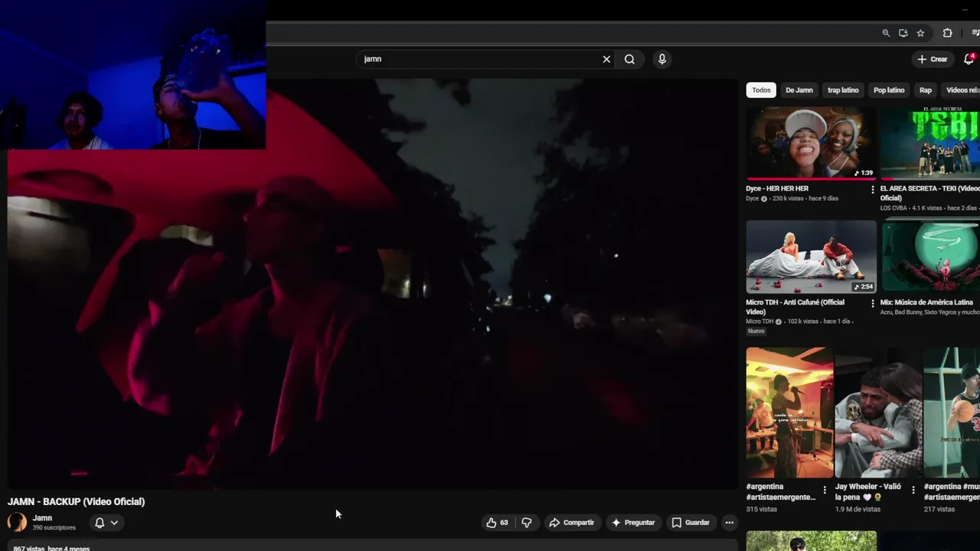The image size is (980, 551).
Task: Click the Micro TDH - Anti Cafuné title
Action: click(x=795, y=307)
